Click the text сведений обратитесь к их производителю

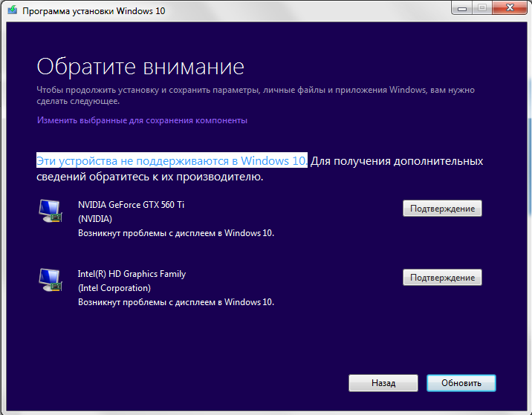pos(149,177)
